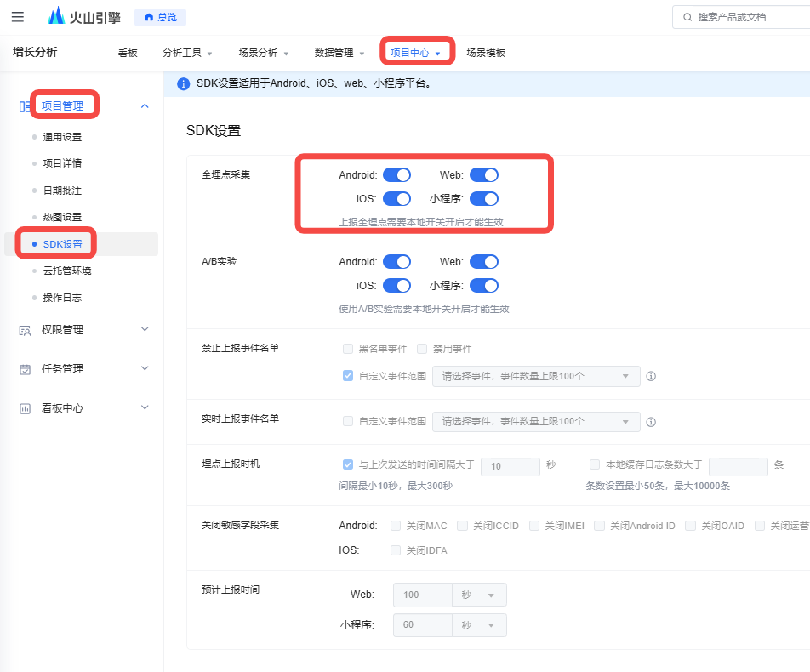
Task: Toggle 全埋点采集 Android switch
Action: point(396,175)
